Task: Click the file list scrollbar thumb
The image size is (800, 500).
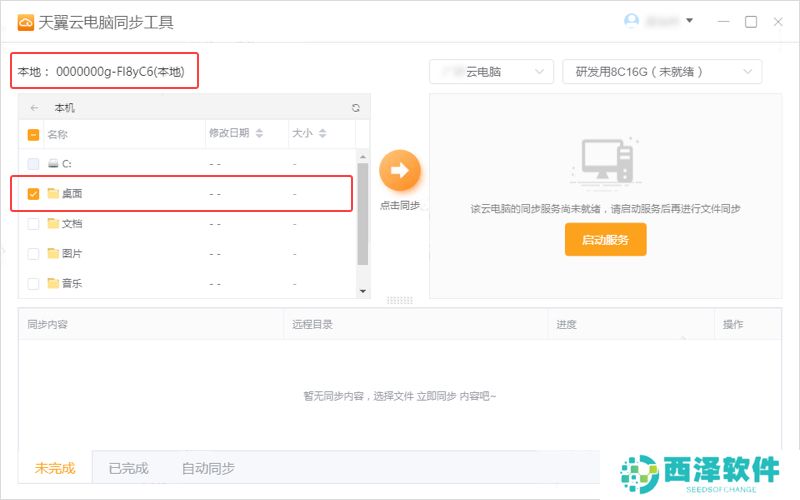Action: [363, 213]
